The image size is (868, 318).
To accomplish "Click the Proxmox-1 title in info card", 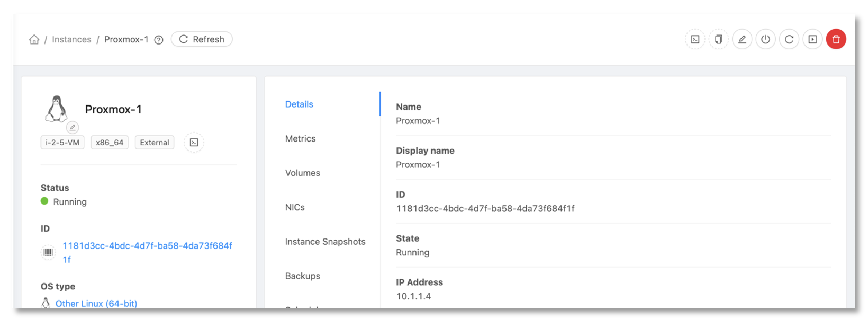I will click(x=113, y=110).
